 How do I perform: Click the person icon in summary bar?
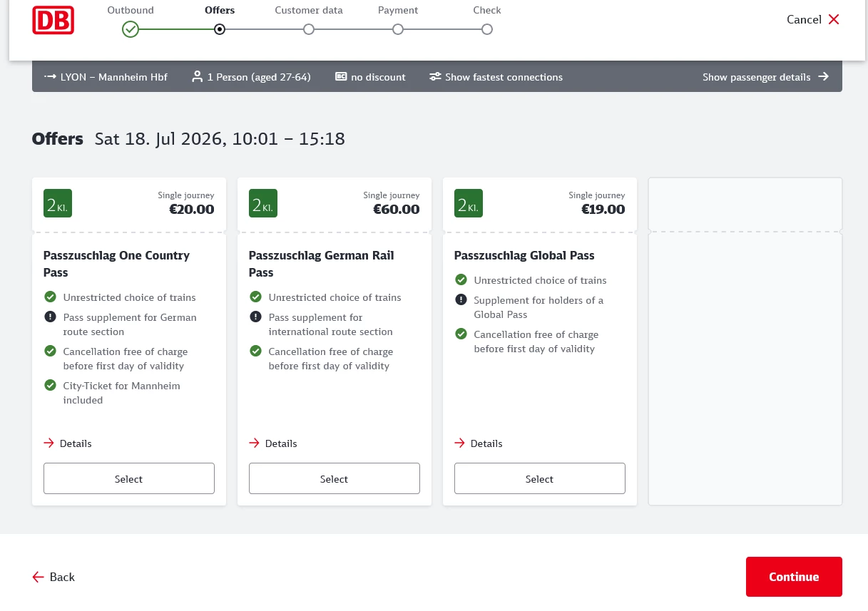[198, 77]
